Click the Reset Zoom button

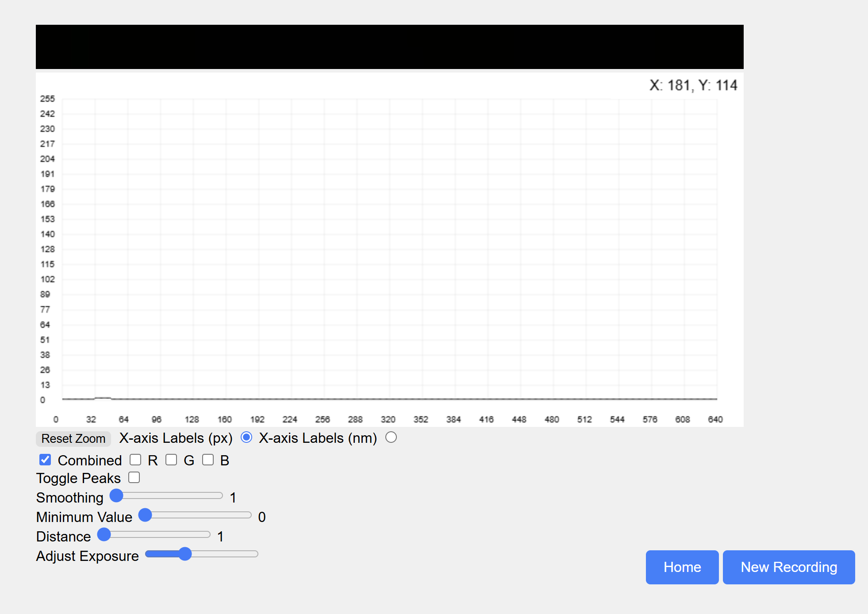(x=73, y=438)
